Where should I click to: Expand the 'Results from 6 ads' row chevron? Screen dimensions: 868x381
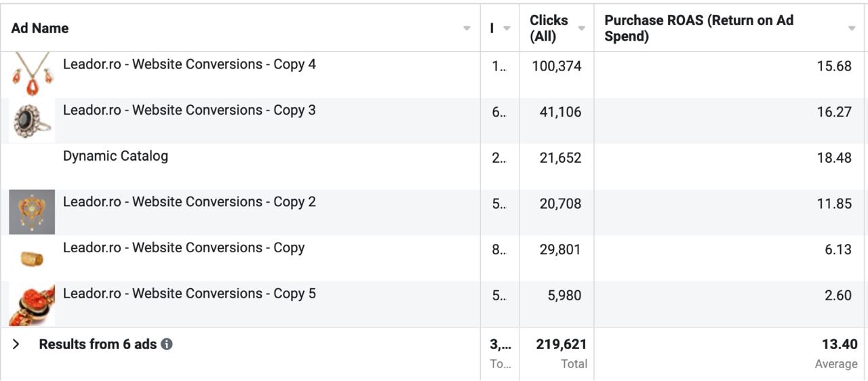click(x=16, y=344)
